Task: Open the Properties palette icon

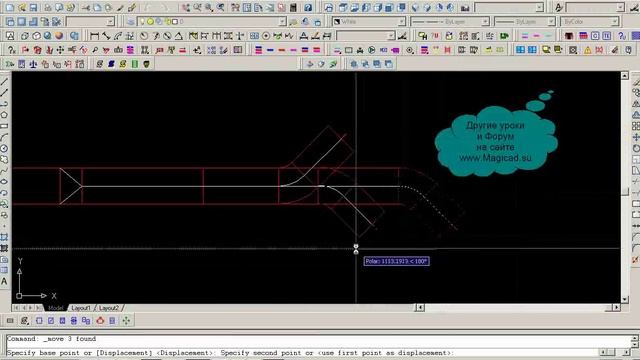Action: click(x=235, y=7)
